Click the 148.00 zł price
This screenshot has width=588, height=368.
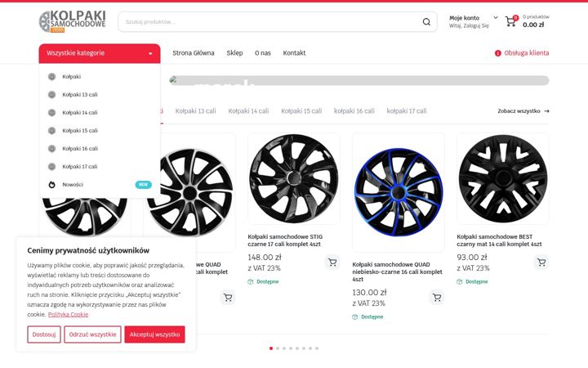(265, 258)
